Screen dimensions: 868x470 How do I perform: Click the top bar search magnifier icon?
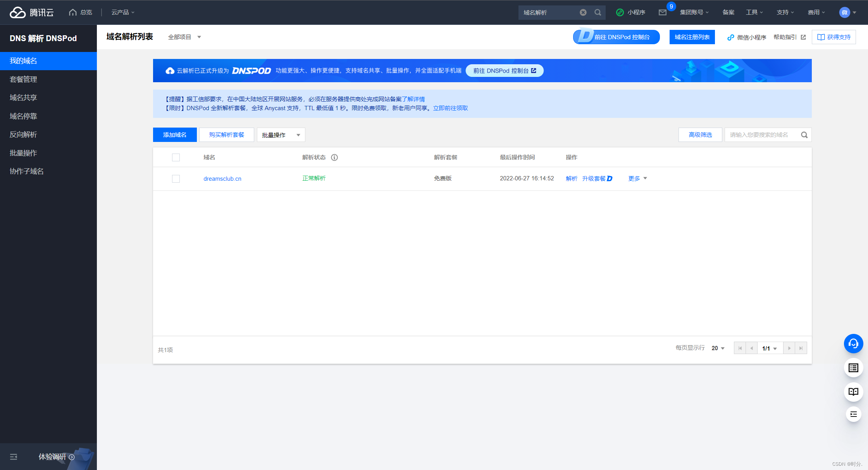tap(598, 12)
